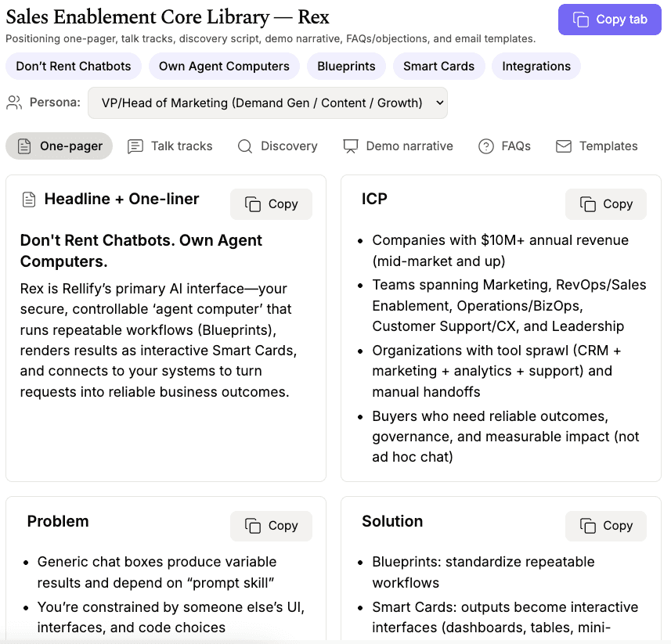Click the Templates envelope icon
Screen dimensions: 671x644
pos(564,146)
